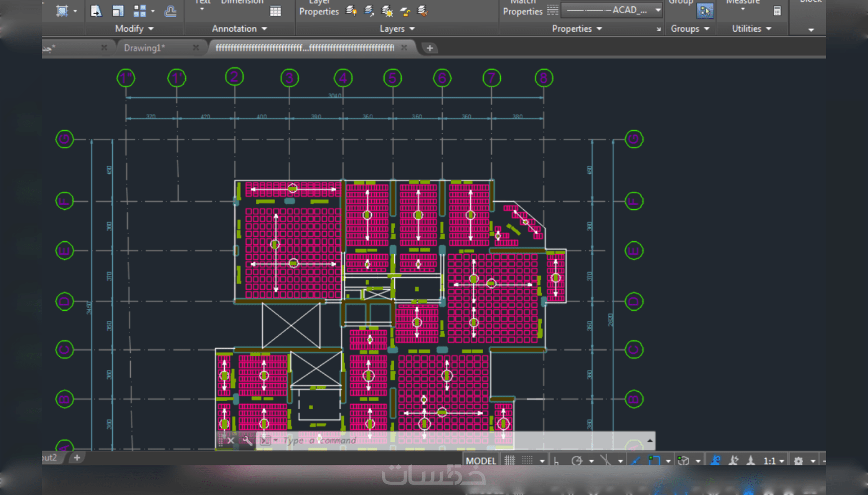The width and height of the screenshot is (868, 495).
Task: Click the Table icon in Annotation panel
Action: point(275,11)
